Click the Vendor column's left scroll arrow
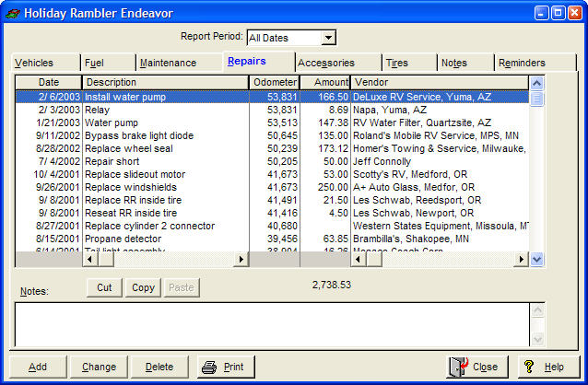The image size is (588, 385). (x=359, y=259)
